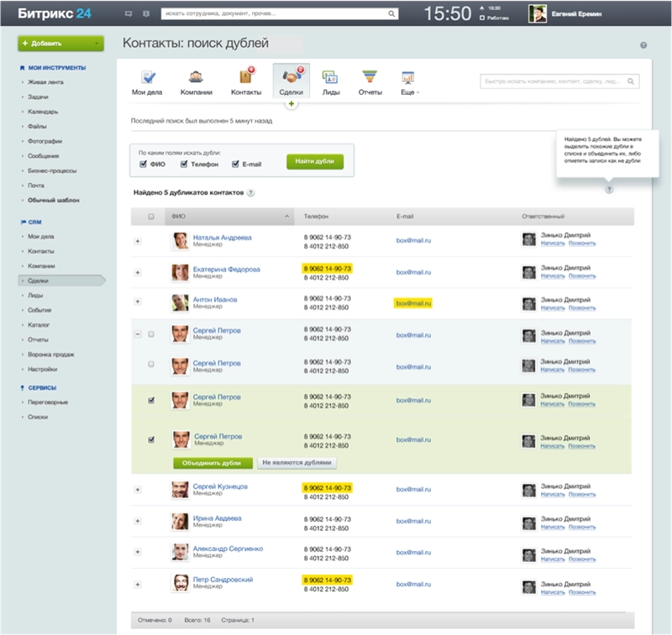Disable the E-mail search field checkbox
This screenshot has width=672, height=635.
click(235, 164)
